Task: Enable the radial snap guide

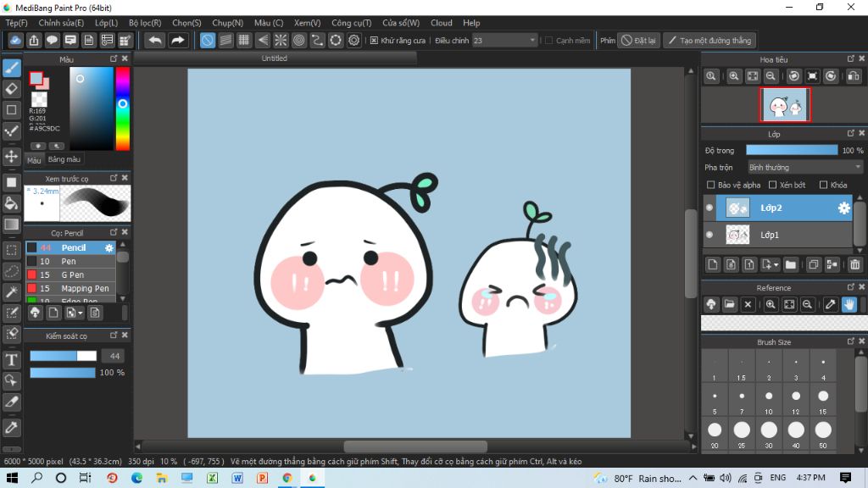Action: (281, 41)
